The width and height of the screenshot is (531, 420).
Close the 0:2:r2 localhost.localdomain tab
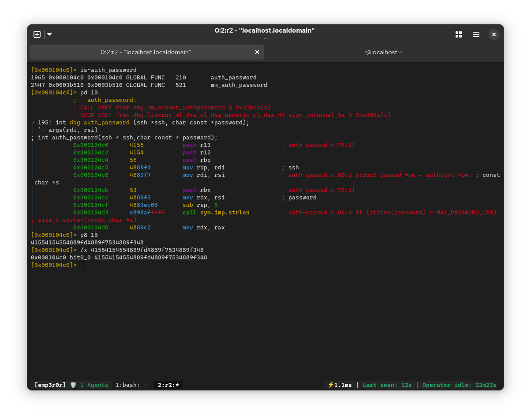tap(257, 52)
